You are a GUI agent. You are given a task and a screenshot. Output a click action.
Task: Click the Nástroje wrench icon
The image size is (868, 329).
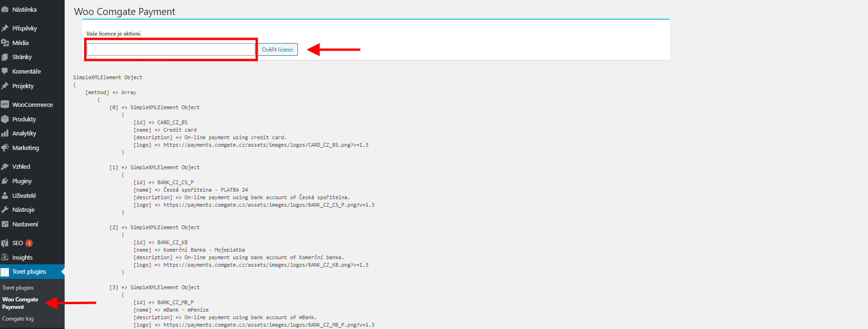5,209
